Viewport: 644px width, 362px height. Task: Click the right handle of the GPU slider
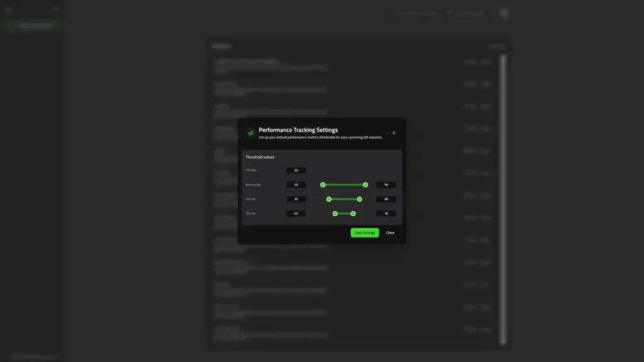coord(353,213)
